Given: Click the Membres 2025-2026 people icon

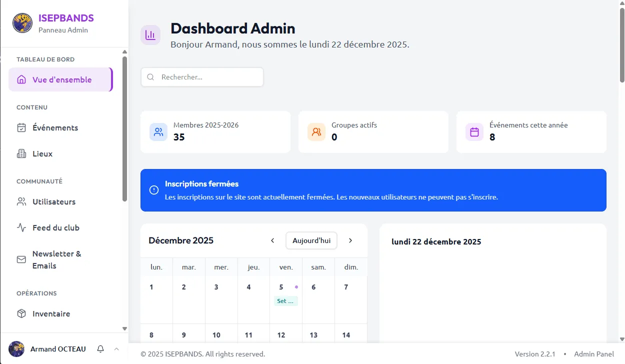Looking at the screenshot, I should tap(158, 131).
